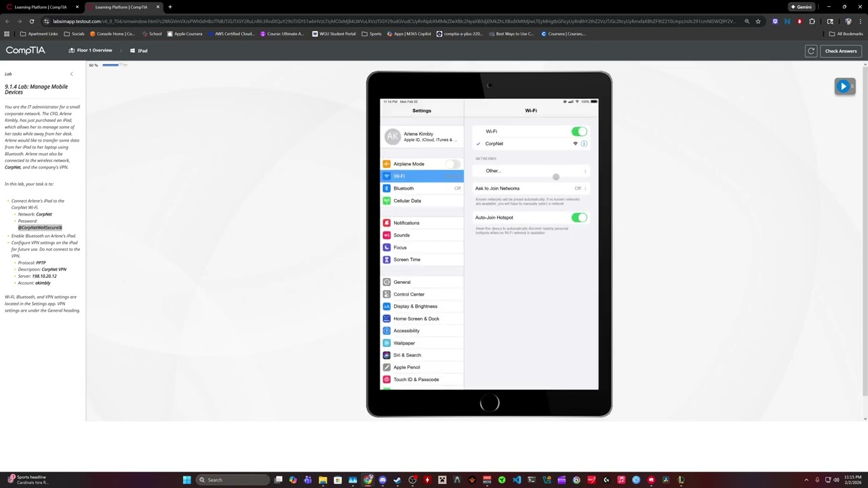Open the General gear icon
Image resolution: width=868 pixels, height=488 pixels.
387,282
